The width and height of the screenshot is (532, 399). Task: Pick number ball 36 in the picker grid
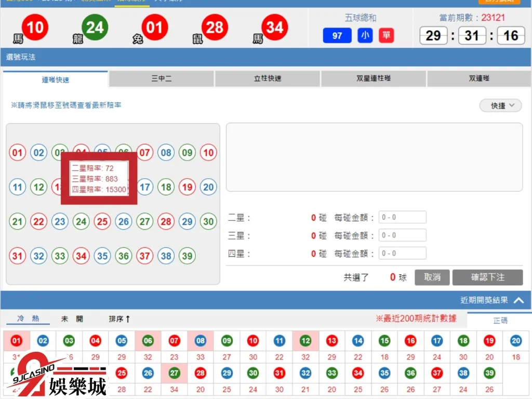coord(124,256)
